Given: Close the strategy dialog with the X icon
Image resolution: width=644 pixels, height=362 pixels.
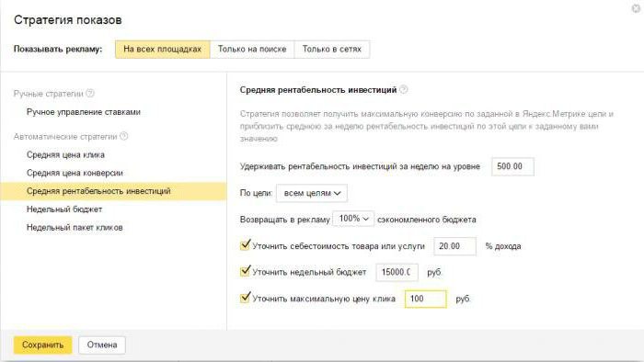Looking at the screenshot, I should [x=637, y=8].
